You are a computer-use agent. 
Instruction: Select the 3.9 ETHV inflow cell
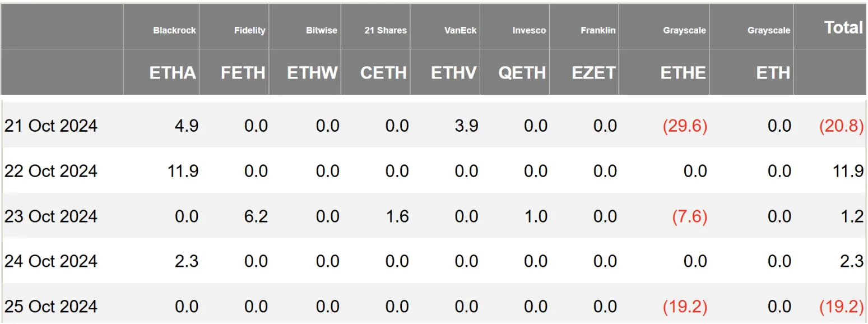pos(466,126)
